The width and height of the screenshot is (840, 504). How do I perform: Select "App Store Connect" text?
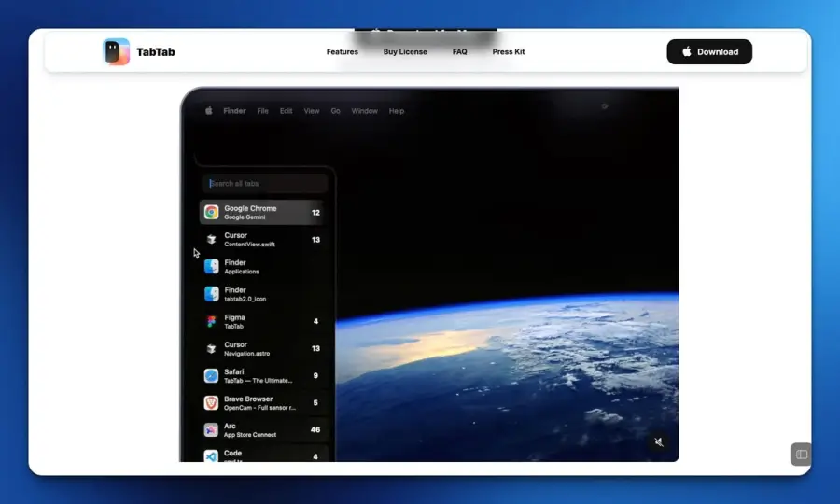pos(250,434)
